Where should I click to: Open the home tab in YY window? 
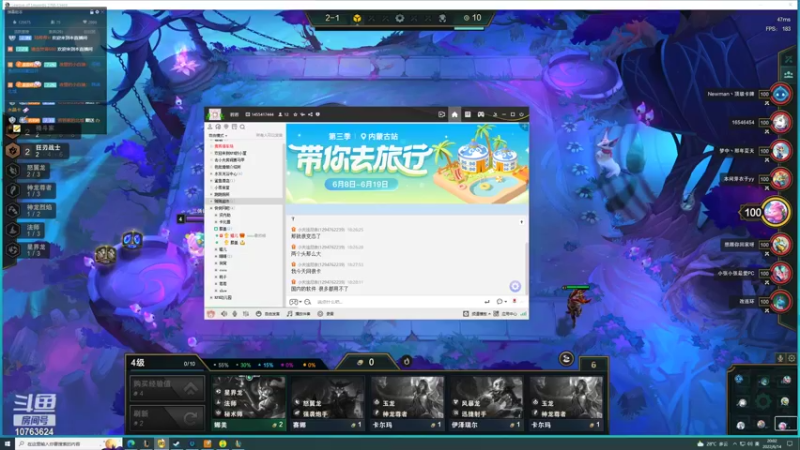[x=454, y=114]
